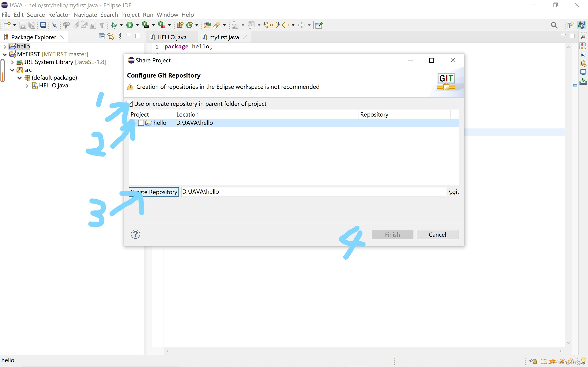Switch to HELLO.java editor tab
Viewport: 588px width, 367px height.
pos(172,37)
